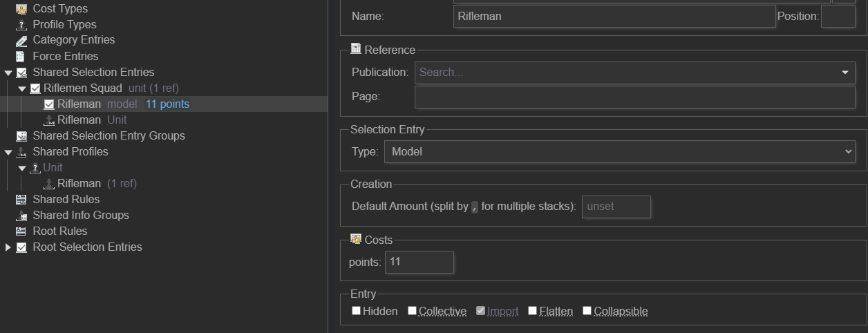868x333 pixels.
Task: Click the Rifleman model icon
Action: pos(49,104)
